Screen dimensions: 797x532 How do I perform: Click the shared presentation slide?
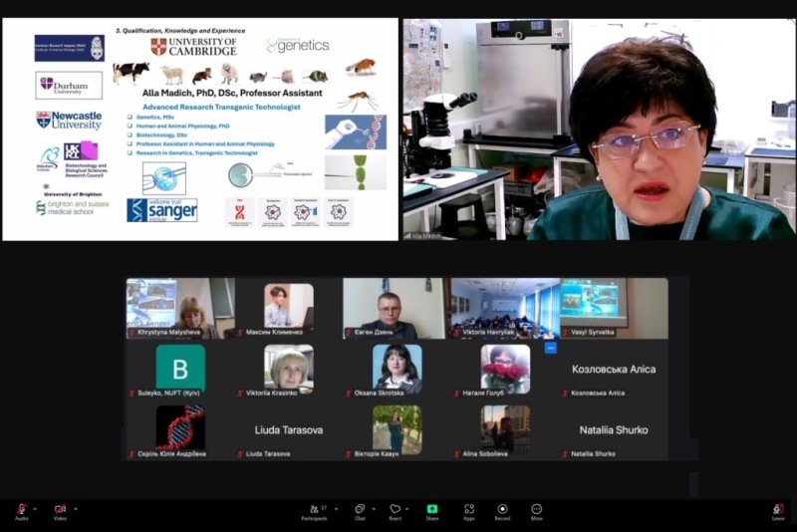(200, 130)
